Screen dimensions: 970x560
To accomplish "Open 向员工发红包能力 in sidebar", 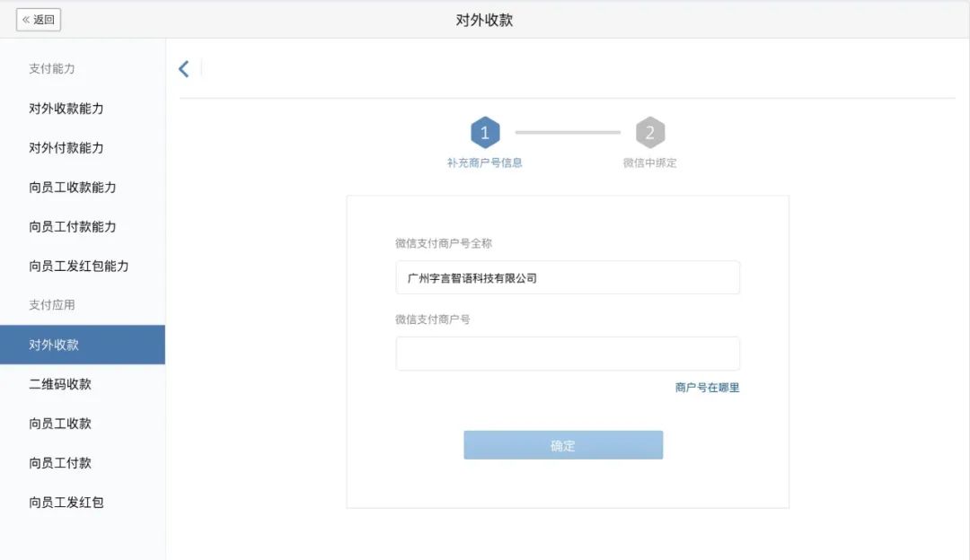I will 79,267.
